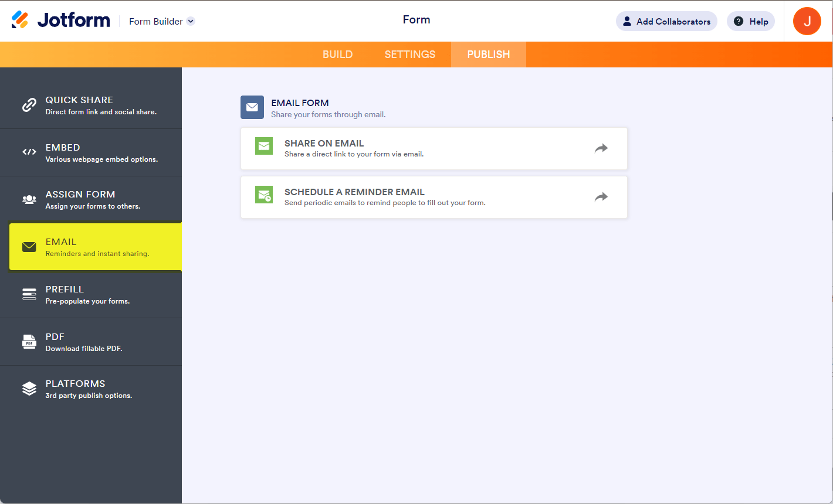Click 'Direct form link and social share.' text

pyautogui.click(x=101, y=112)
